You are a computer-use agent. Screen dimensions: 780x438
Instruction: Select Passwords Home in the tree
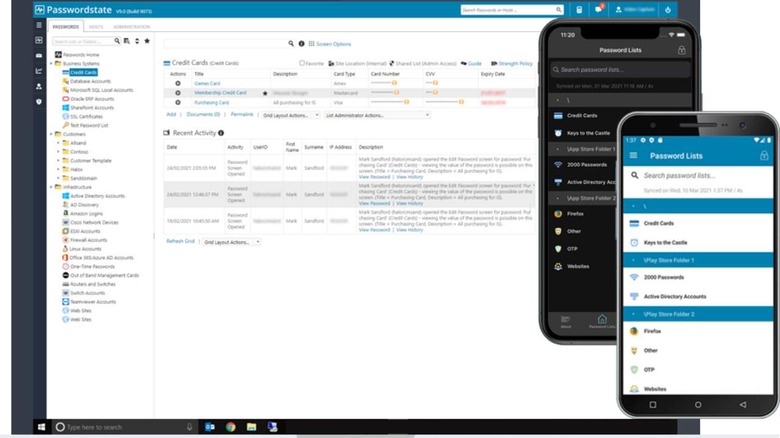click(x=81, y=55)
